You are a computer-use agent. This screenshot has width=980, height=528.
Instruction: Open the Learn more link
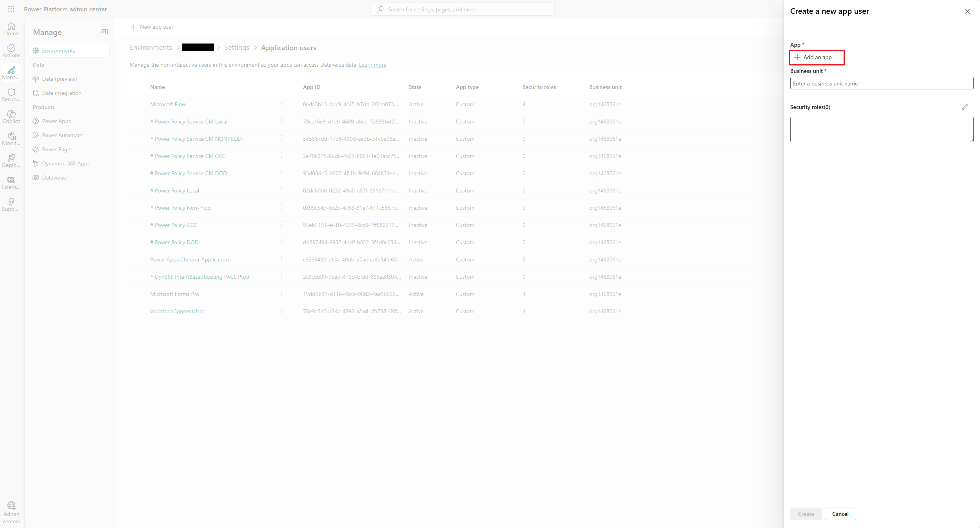tap(372, 65)
